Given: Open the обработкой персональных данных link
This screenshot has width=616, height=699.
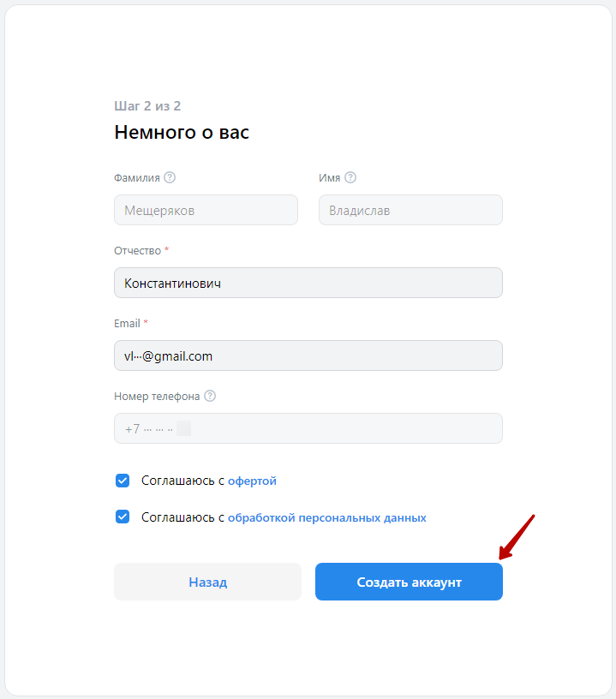Looking at the screenshot, I should tap(326, 517).
